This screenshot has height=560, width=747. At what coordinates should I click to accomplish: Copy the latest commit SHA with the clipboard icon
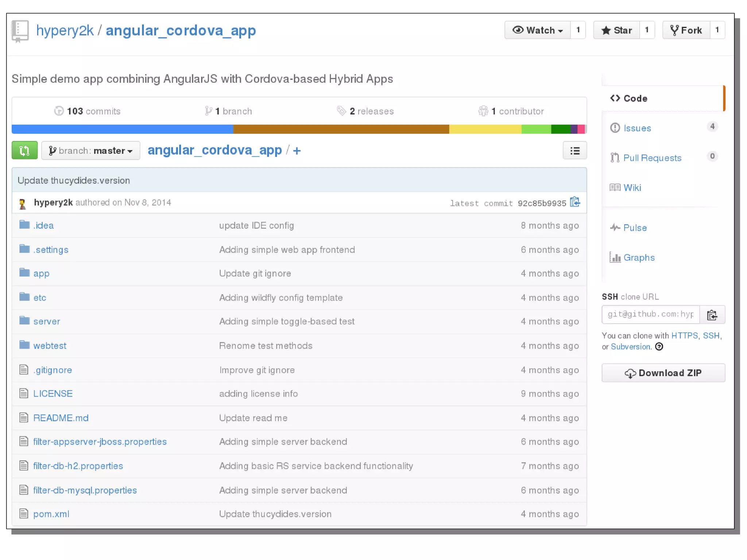pos(575,202)
